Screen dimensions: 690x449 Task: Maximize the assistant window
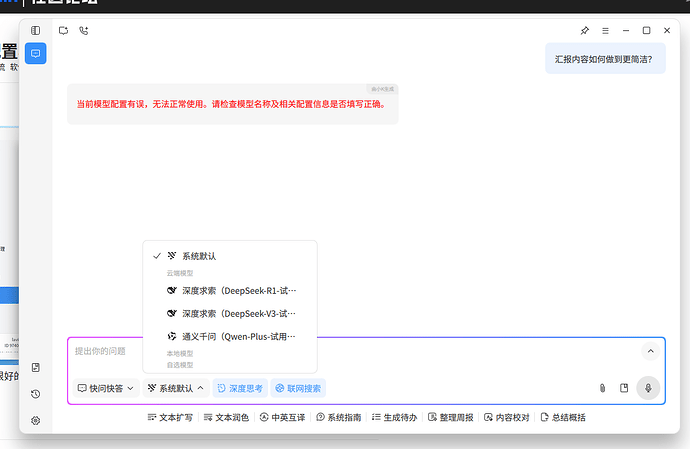click(x=646, y=30)
